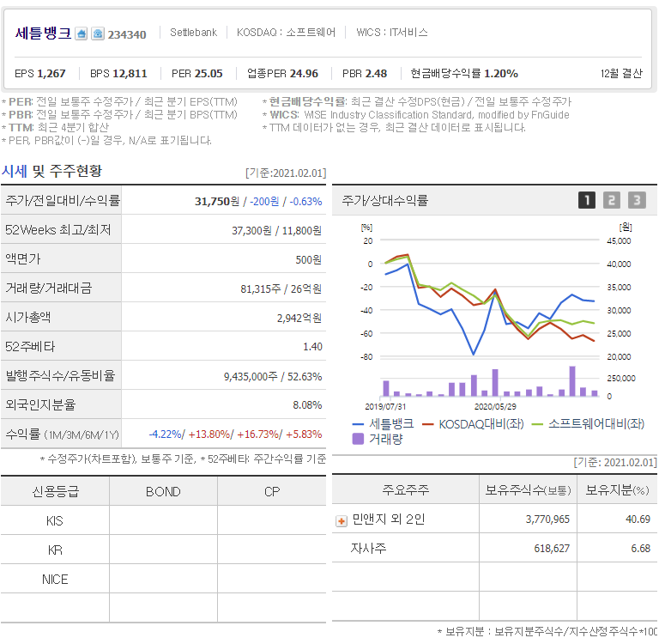
Task: Select the 외국인지분율 row label
Action: coord(40,404)
